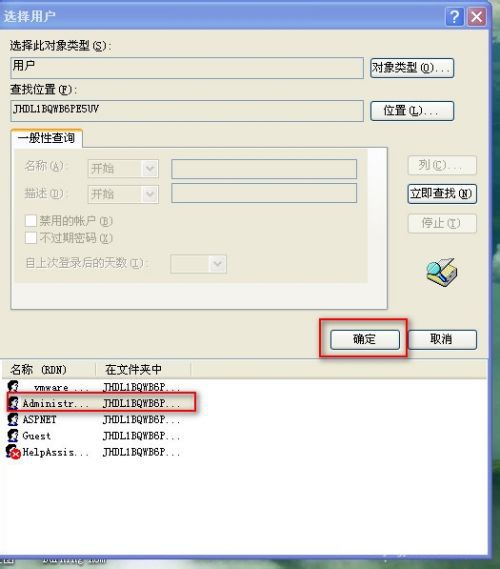Viewport: 500px width, 569px height.
Task: Click the 立即查找 button
Action: pyautogui.click(x=442, y=194)
